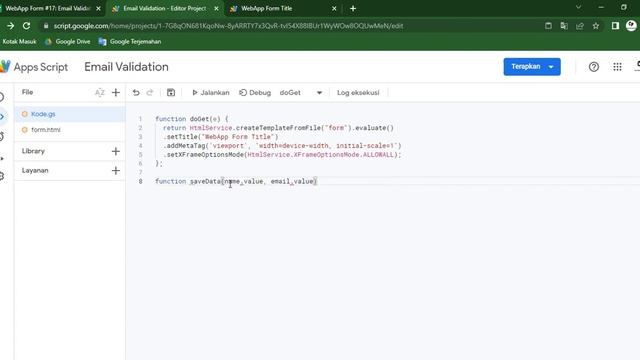Viewport: 640px width, 360px height.
Task: Open the browser profile avatar
Action: click(631, 26)
